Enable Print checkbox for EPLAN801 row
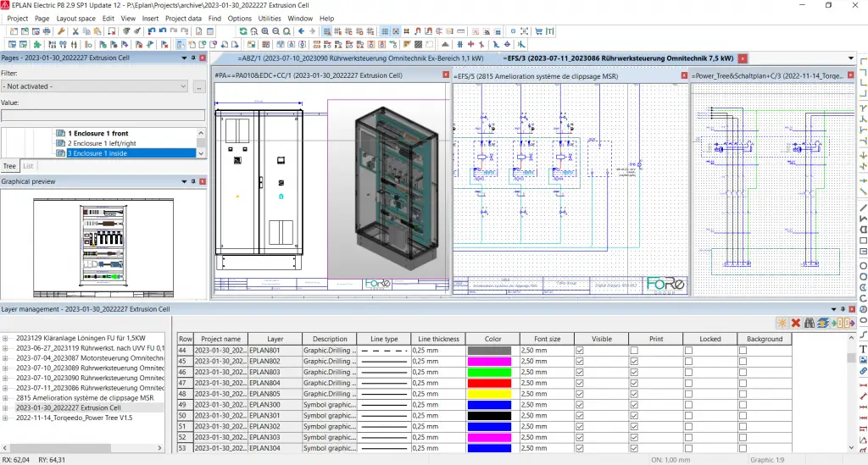The image size is (868, 465). pos(634,351)
